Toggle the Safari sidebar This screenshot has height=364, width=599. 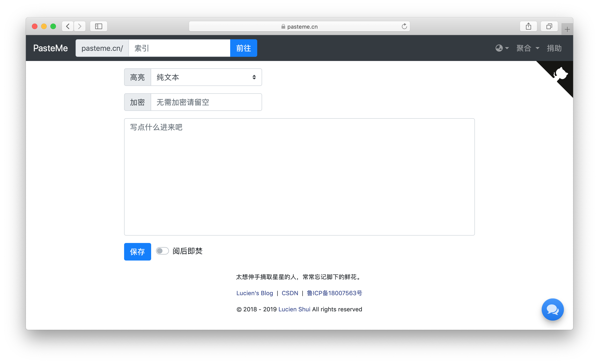98,26
